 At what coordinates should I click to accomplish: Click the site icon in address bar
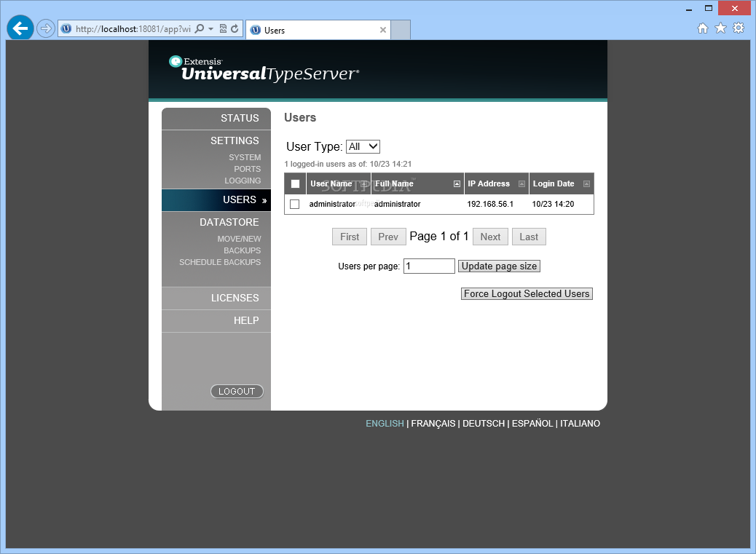pos(66,29)
